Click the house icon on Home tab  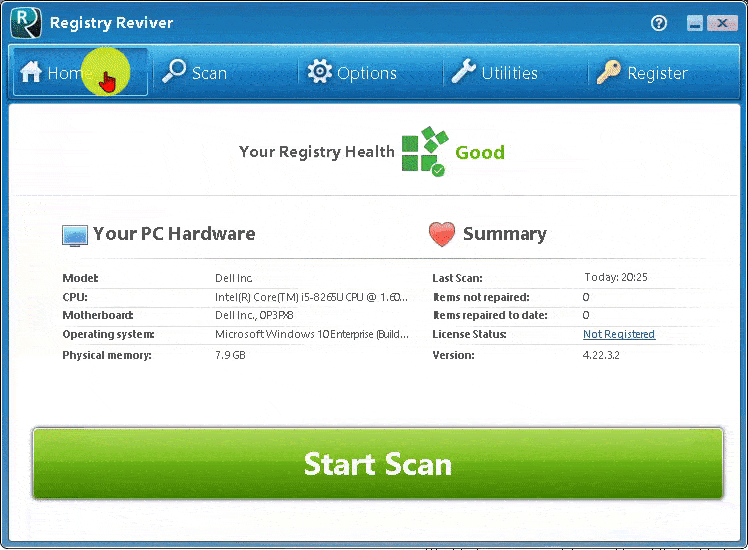pyautogui.click(x=31, y=72)
